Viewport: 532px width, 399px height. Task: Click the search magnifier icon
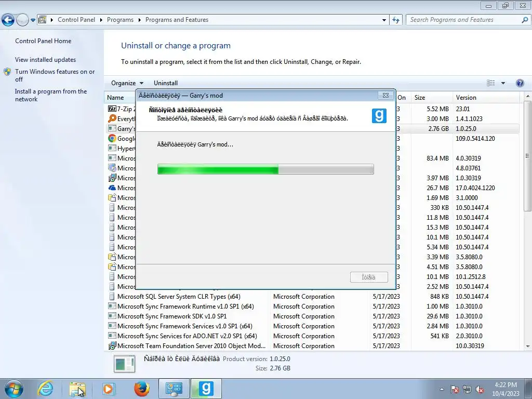tap(525, 20)
